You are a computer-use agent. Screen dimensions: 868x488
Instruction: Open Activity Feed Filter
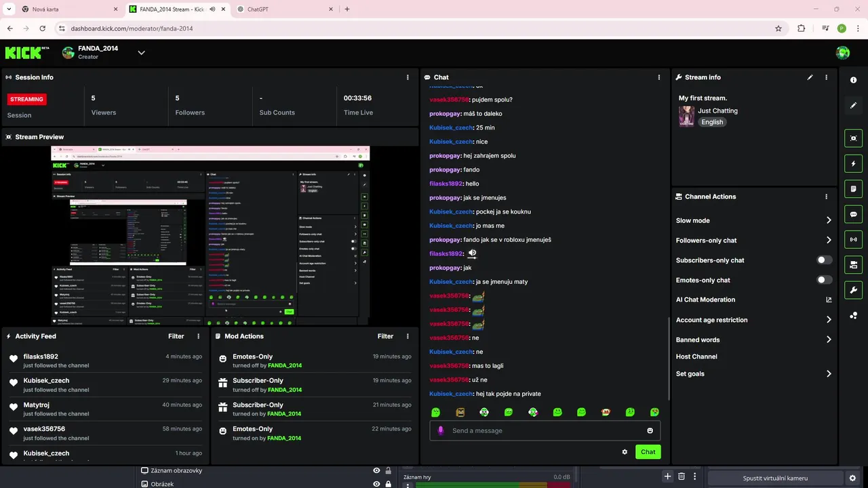pos(176,336)
